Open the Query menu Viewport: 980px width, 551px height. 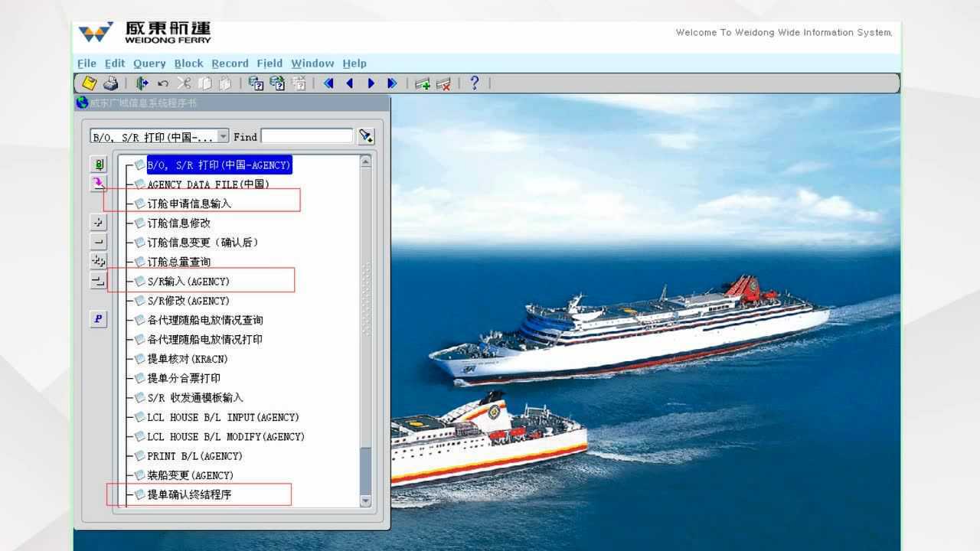click(149, 64)
